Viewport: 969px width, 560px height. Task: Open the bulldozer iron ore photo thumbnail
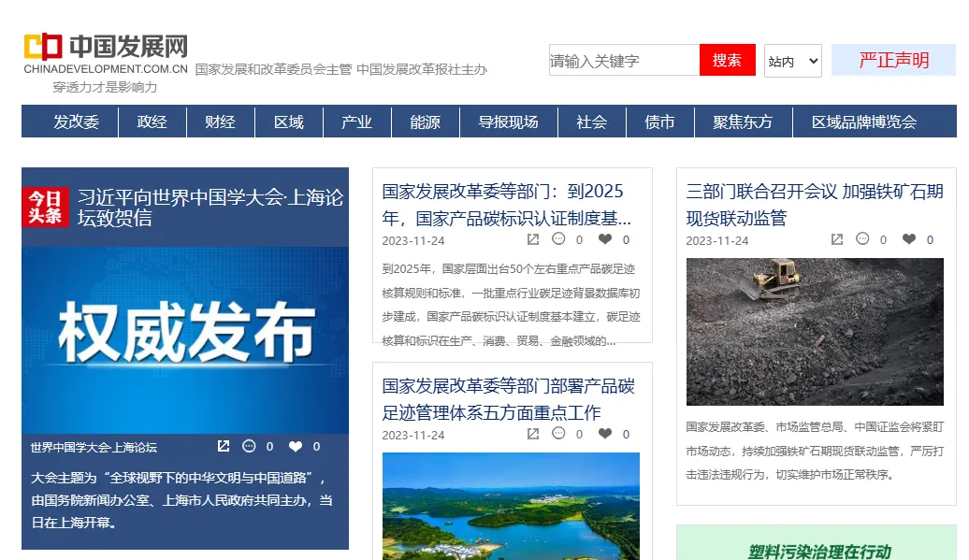tap(815, 332)
